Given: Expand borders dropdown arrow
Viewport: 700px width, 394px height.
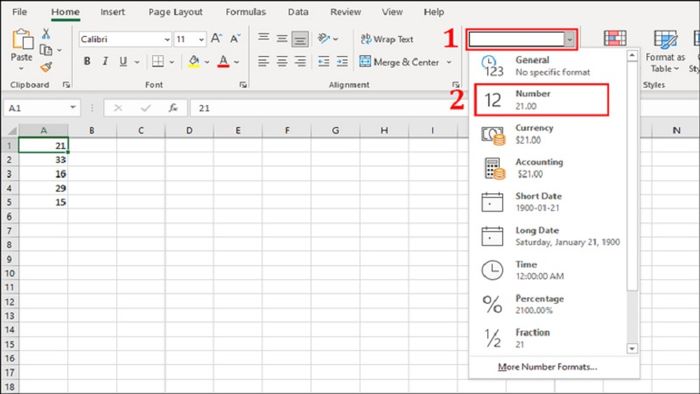Looking at the screenshot, I should coord(171,62).
